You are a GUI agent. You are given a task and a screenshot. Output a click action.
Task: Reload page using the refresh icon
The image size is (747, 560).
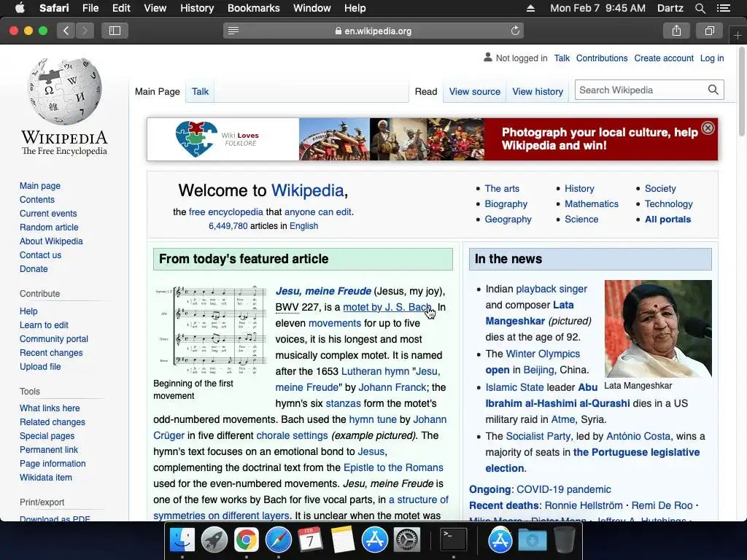pos(515,31)
